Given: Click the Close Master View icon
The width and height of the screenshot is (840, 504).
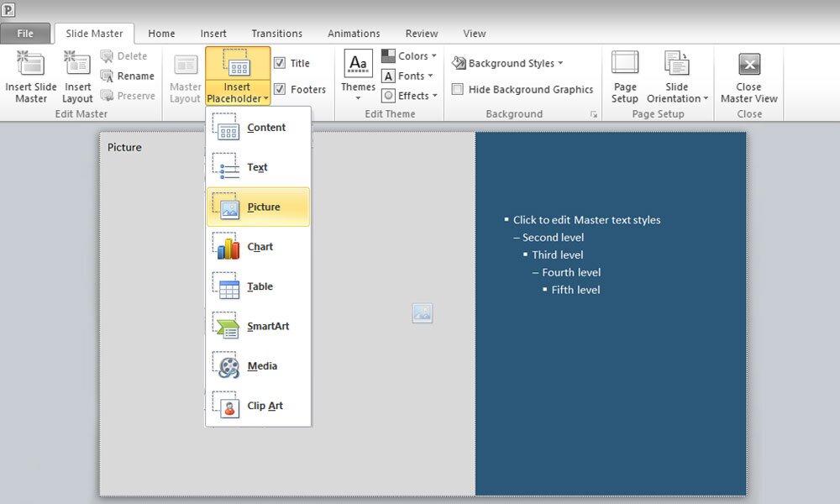Looking at the screenshot, I should point(748,66).
